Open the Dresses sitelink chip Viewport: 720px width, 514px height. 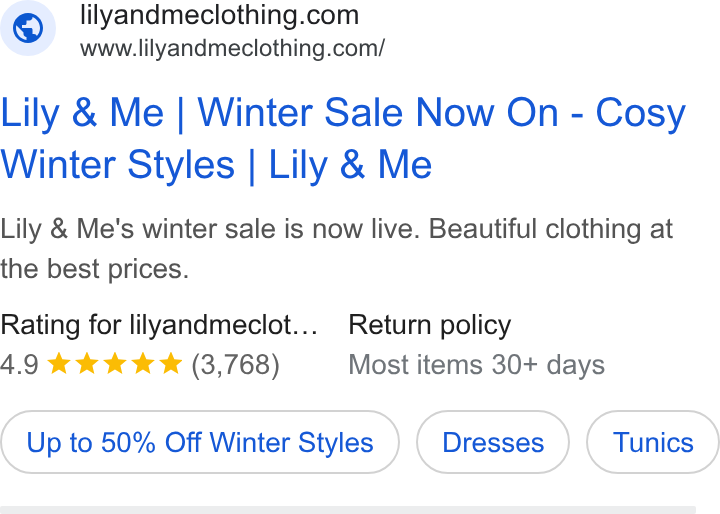(x=493, y=442)
